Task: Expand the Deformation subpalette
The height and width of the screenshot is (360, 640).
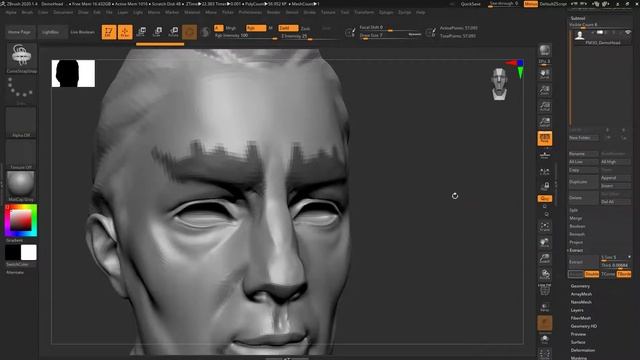Action: pos(582,350)
